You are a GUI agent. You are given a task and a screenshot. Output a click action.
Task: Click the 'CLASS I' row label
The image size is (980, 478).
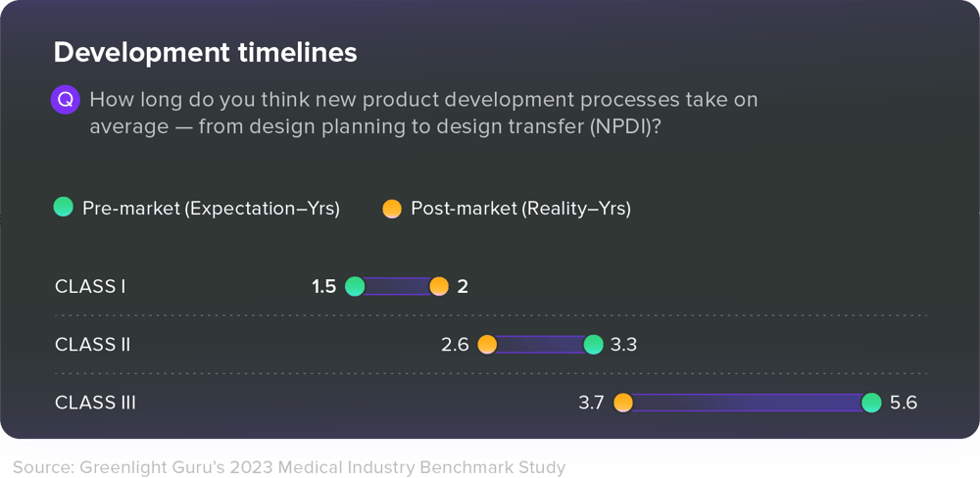90,287
